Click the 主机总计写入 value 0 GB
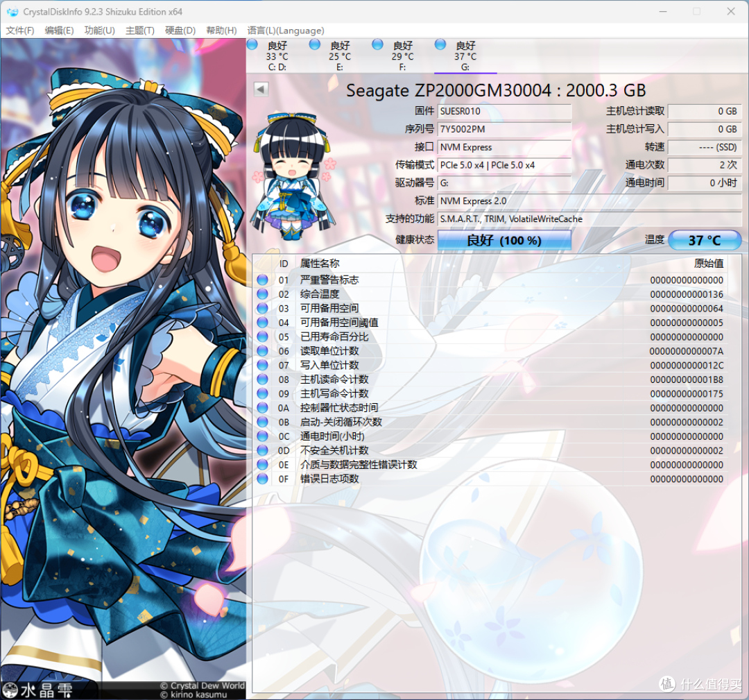Image resolution: width=749 pixels, height=700 pixels. pos(705,129)
